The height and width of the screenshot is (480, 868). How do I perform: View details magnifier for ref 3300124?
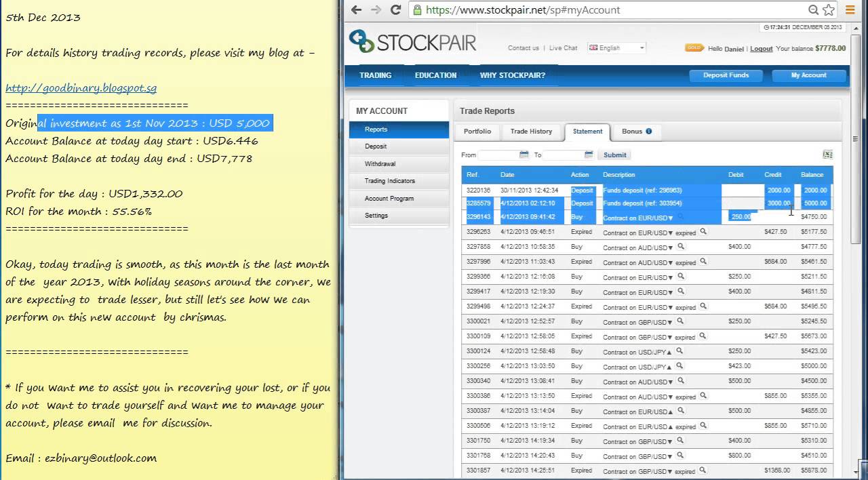click(x=679, y=351)
